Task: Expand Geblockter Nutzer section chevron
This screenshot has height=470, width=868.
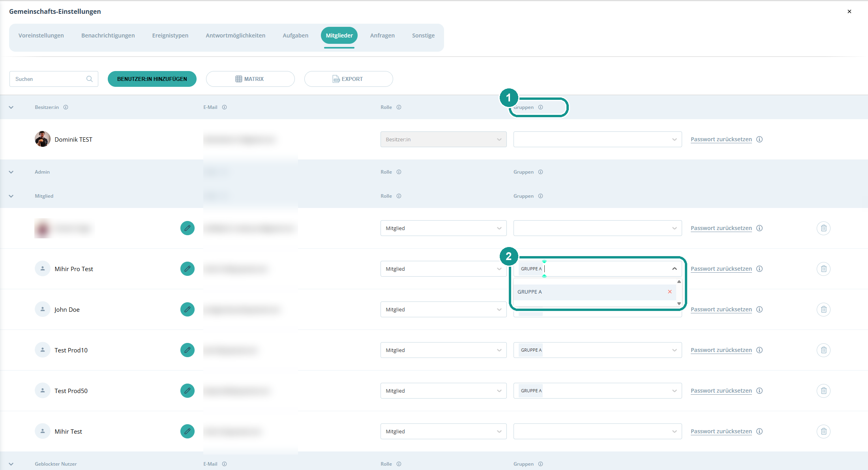Action: [11, 464]
